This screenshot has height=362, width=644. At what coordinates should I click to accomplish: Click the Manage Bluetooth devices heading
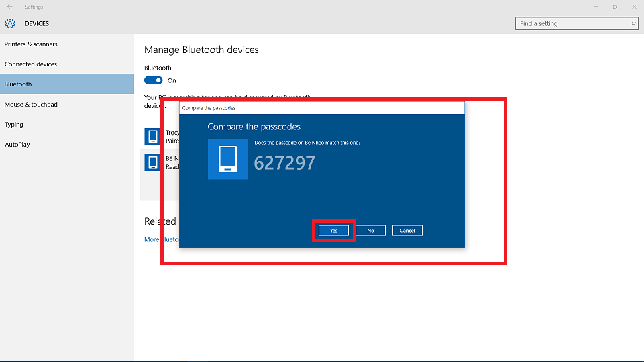pos(201,50)
